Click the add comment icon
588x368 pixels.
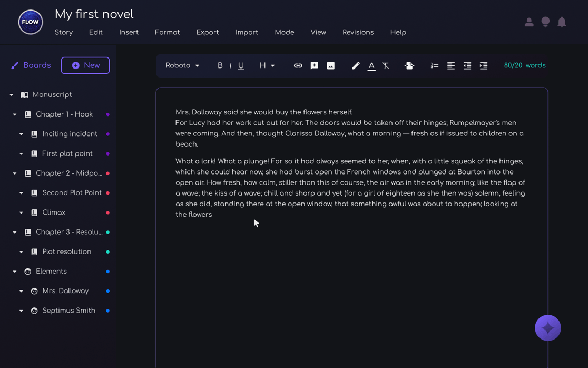(x=315, y=66)
